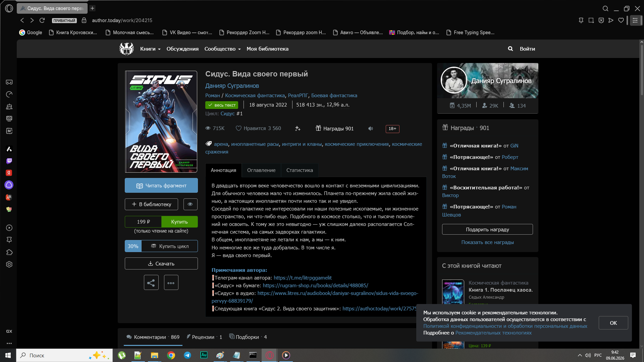Click the address bar URL field
The width and height of the screenshot is (644, 362).
[x=122, y=20]
